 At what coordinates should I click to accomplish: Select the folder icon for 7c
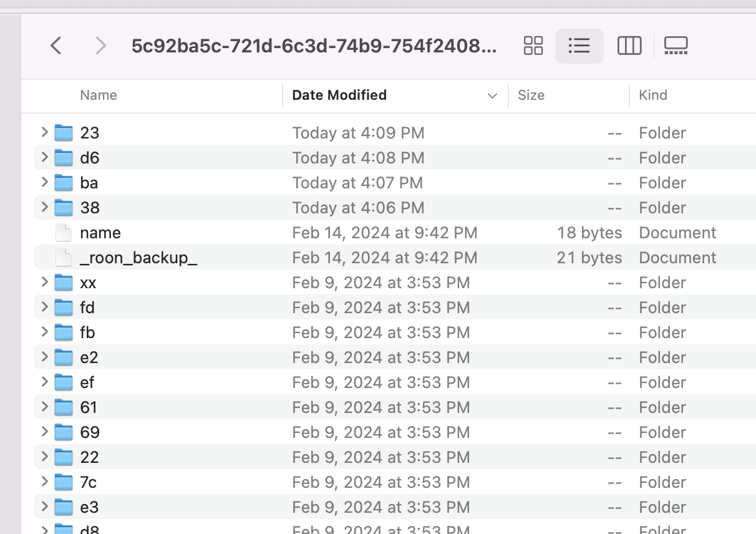pyautogui.click(x=64, y=482)
